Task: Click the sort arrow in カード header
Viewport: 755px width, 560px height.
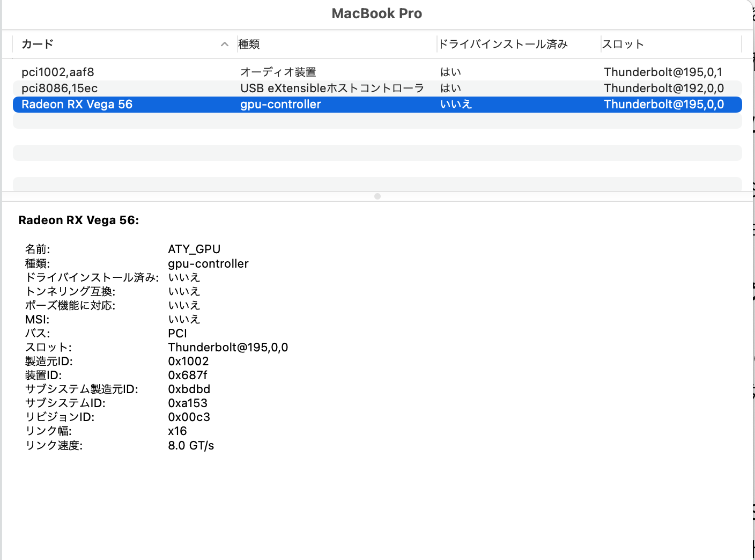Action: [225, 44]
